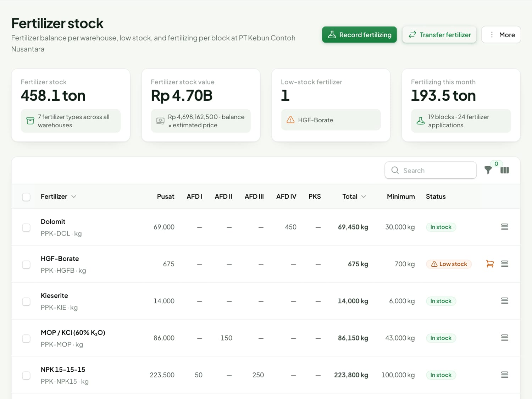Click the Low stock status badge
Image resolution: width=532 pixels, height=399 pixels.
tap(449, 264)
